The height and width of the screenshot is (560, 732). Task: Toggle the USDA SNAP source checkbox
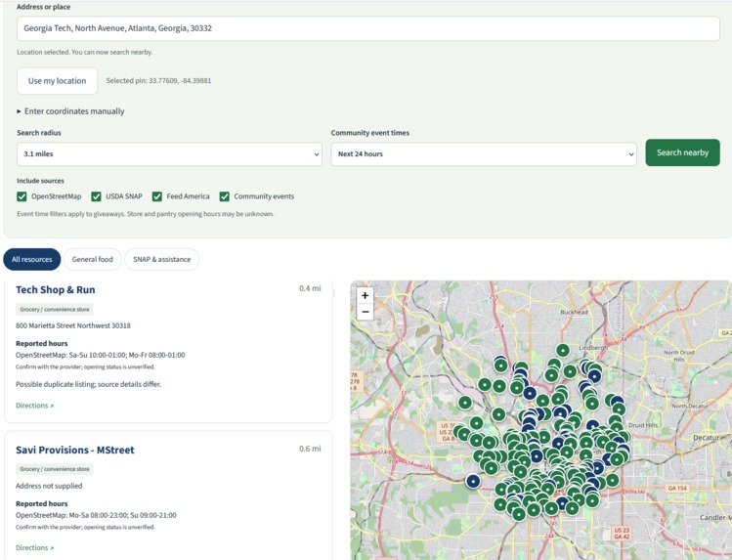96,196
